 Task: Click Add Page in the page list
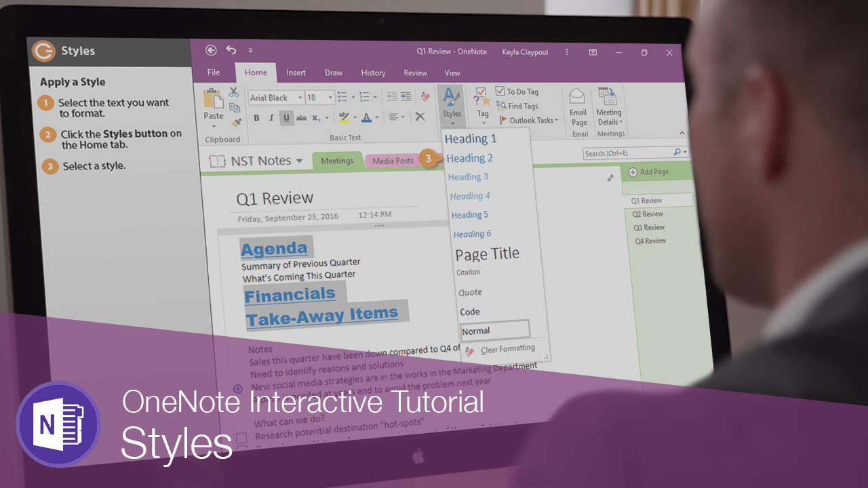pyautogui.click(x=649, y=172)
